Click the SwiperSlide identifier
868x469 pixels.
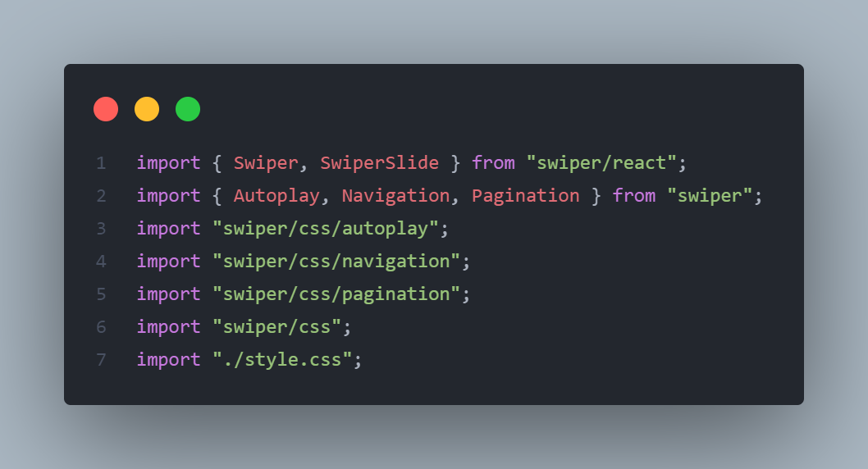(x=379, y=163)
